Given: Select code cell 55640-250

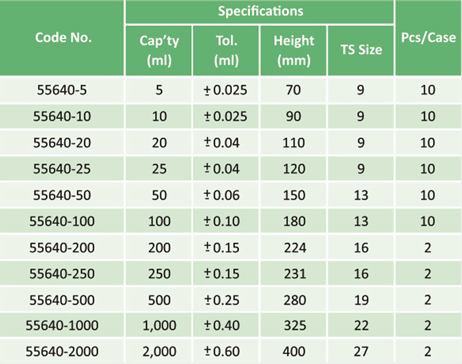Looking at the screenshot, I should [62, 274].
